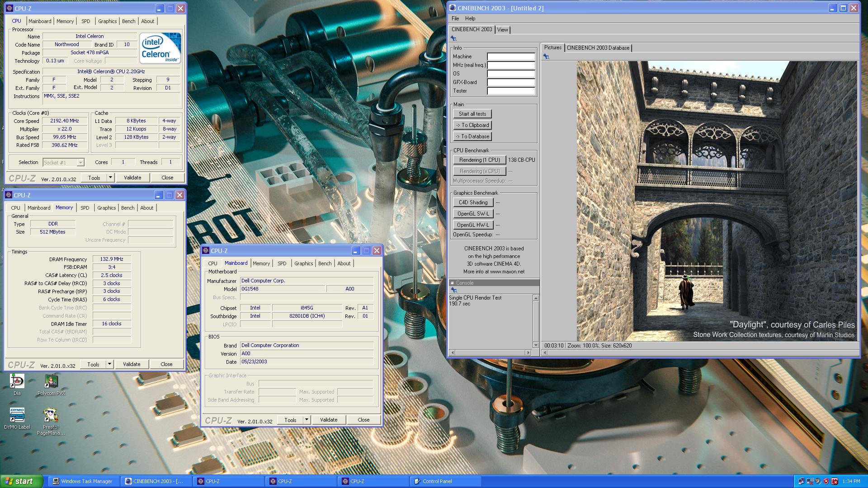Open the CINEBENCH 2003 Database tab
Image resolution: width=868 pixels, height=488 pixels.
[x=598, y=48]
